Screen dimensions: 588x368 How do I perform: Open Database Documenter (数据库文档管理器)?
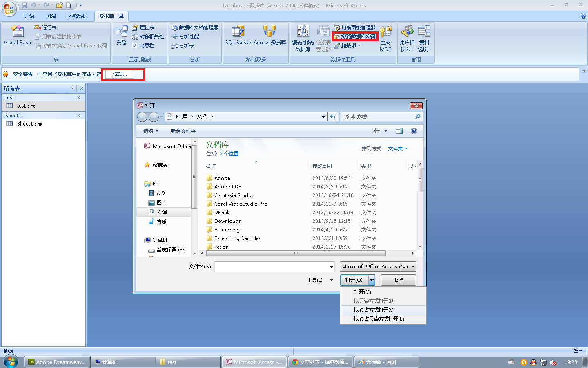pyautogui.click(x=195, y=27)
